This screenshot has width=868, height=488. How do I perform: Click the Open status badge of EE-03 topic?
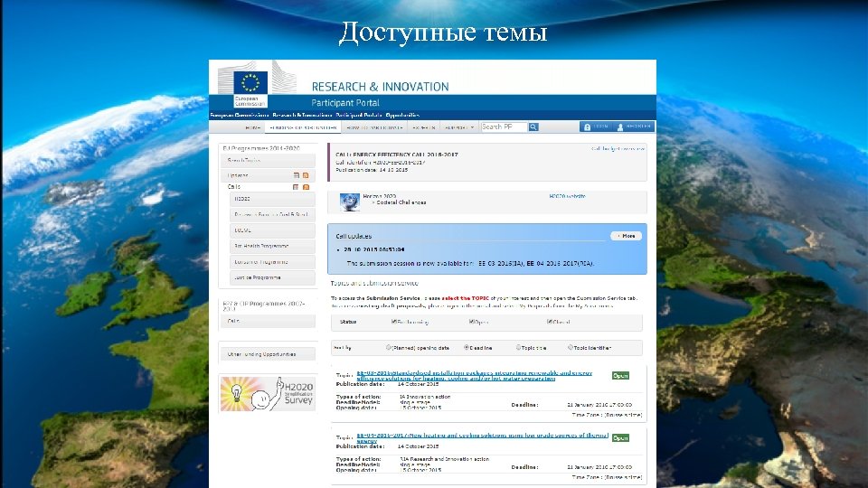[x=620, y=376]
